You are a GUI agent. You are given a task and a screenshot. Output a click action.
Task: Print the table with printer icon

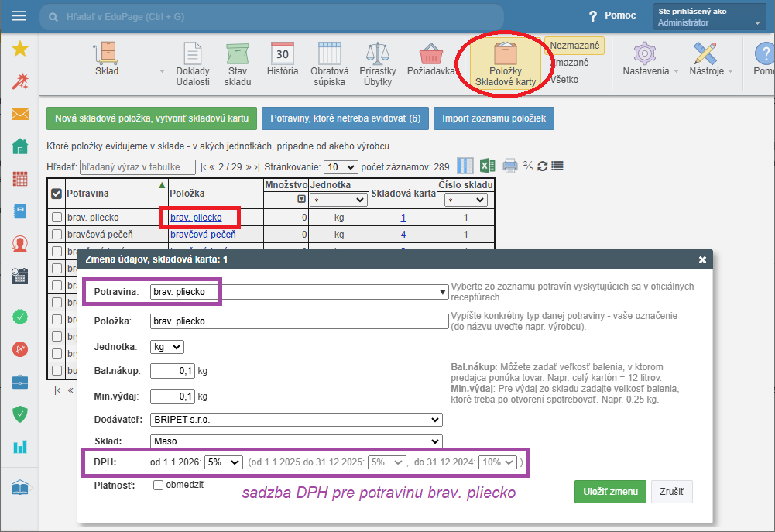coord(509,166)
